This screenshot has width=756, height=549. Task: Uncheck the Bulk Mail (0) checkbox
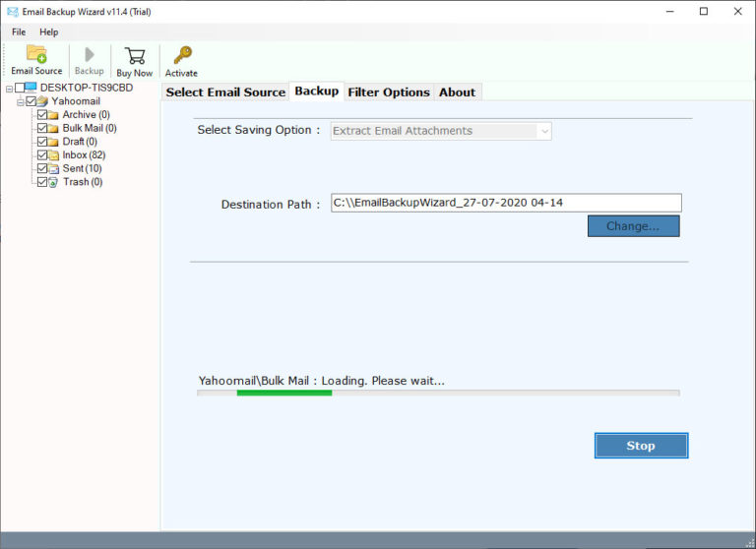pyautogui.click(x=42, y=128)
